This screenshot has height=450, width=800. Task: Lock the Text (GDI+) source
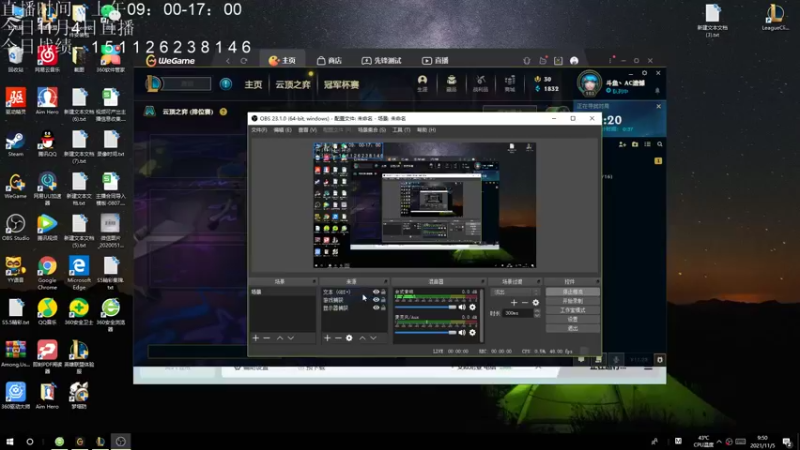(x=384, y=292)
